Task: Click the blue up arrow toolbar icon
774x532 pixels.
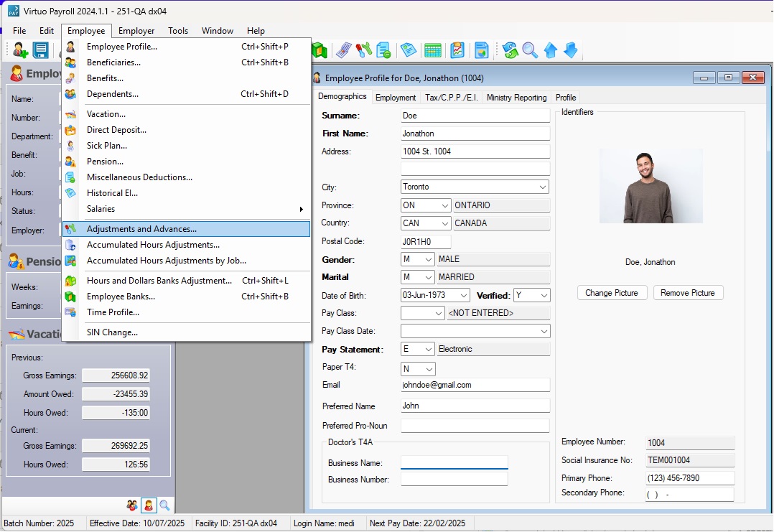Action: point(551,50)
